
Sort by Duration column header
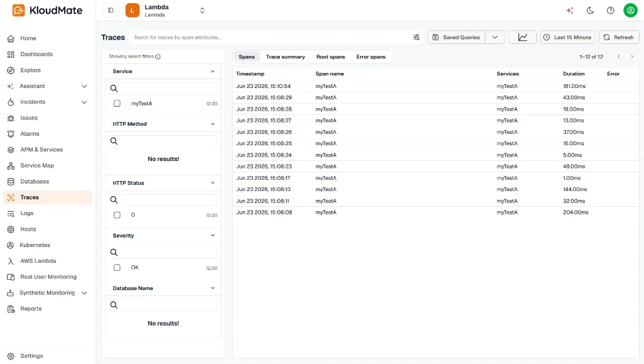click(x=574, y=74)
